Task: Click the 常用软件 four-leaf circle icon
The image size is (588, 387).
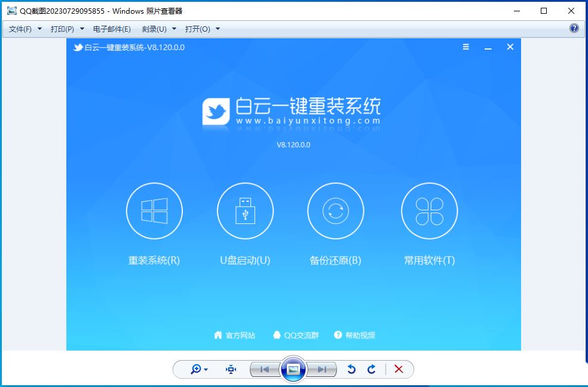Action: point(430,211)
